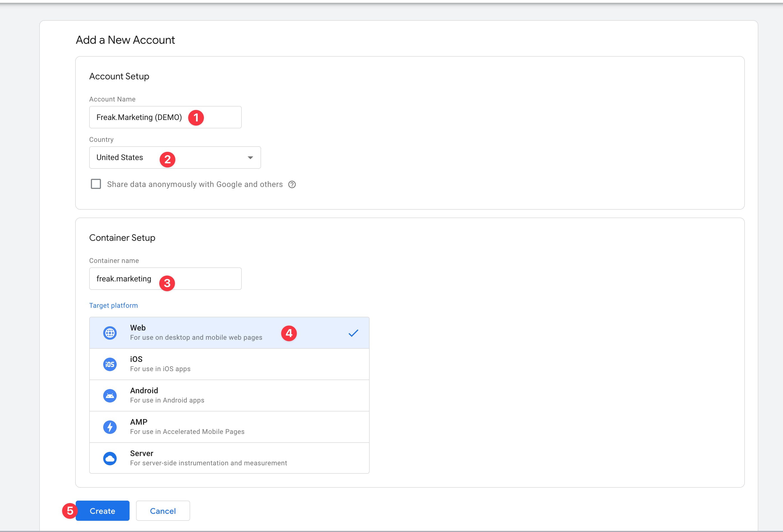Click the AMP lightning bolt icon
Viewport: 783px width, 532px height.
click(110, 427)
